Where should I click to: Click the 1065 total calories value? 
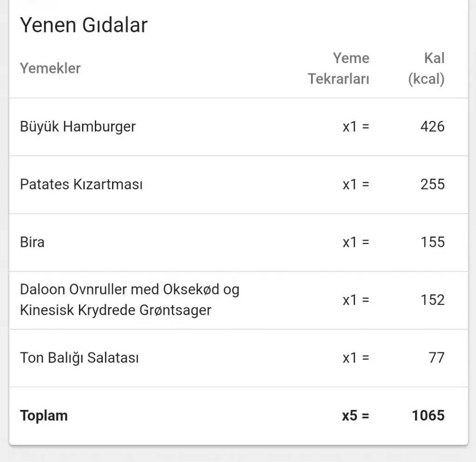pos(428,416)
